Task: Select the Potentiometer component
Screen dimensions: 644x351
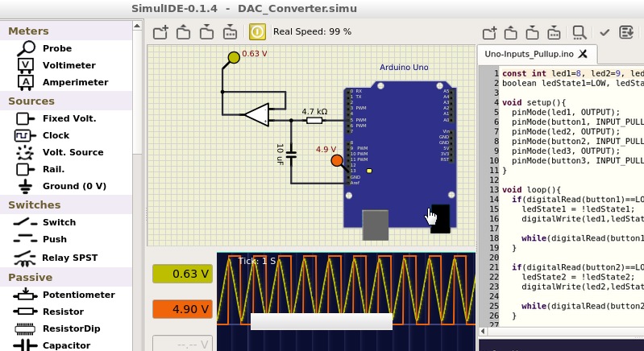Action: tap(64, 295)
